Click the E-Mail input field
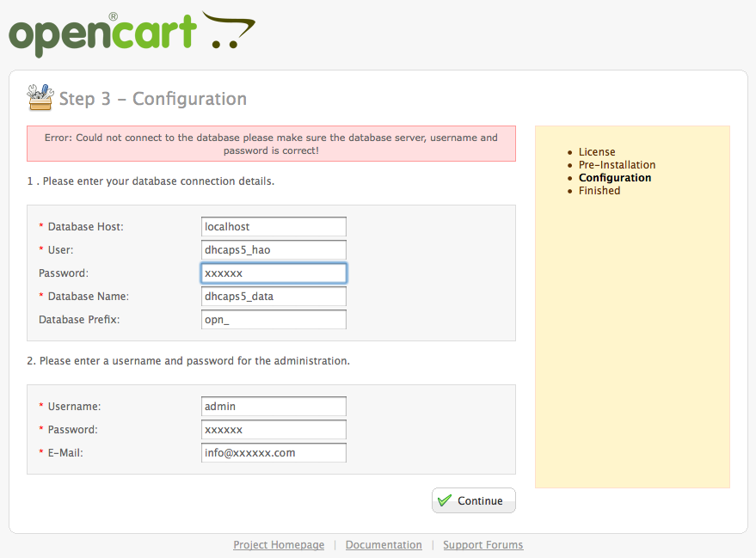This screenshot has height=558, width=756. pyautogui.click(x=274, y=453)
